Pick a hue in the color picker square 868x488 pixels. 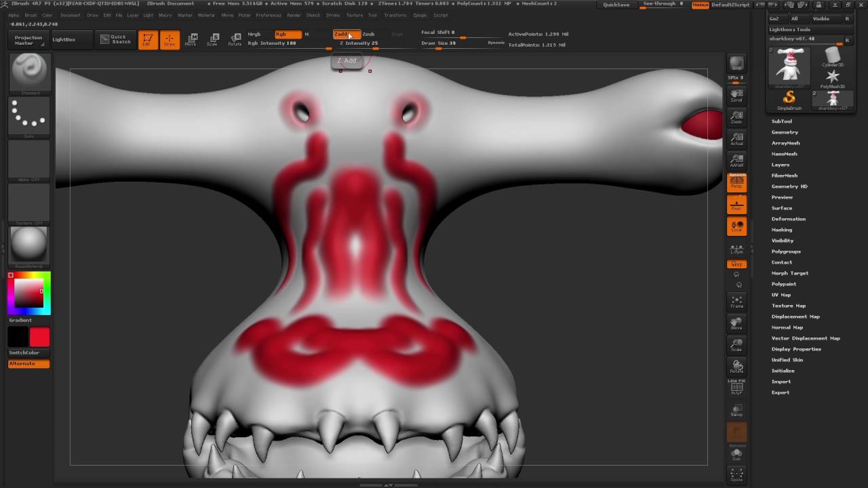(x=29, y=293)
